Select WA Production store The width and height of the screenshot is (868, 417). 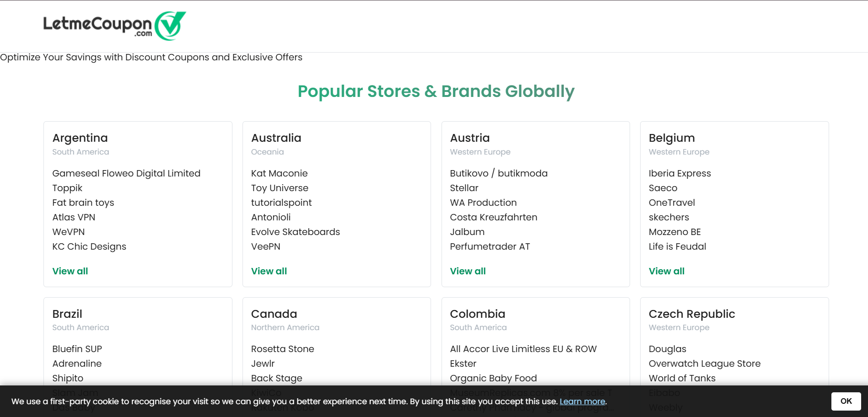483,203
